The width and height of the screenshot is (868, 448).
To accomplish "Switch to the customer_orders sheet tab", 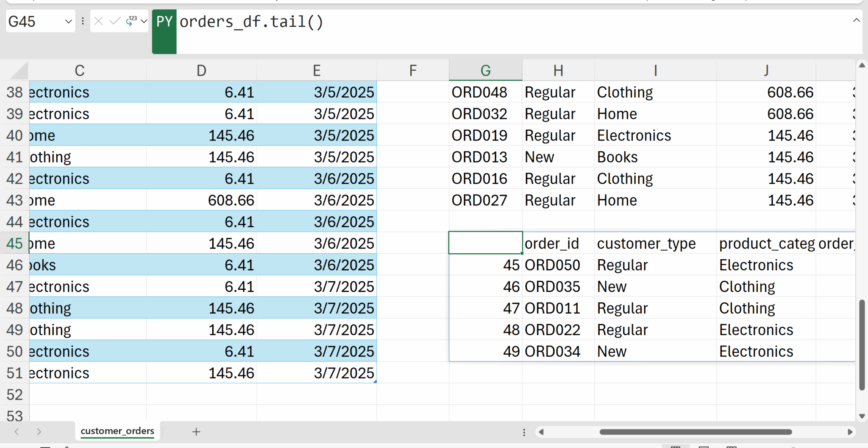I will point(117,431).
